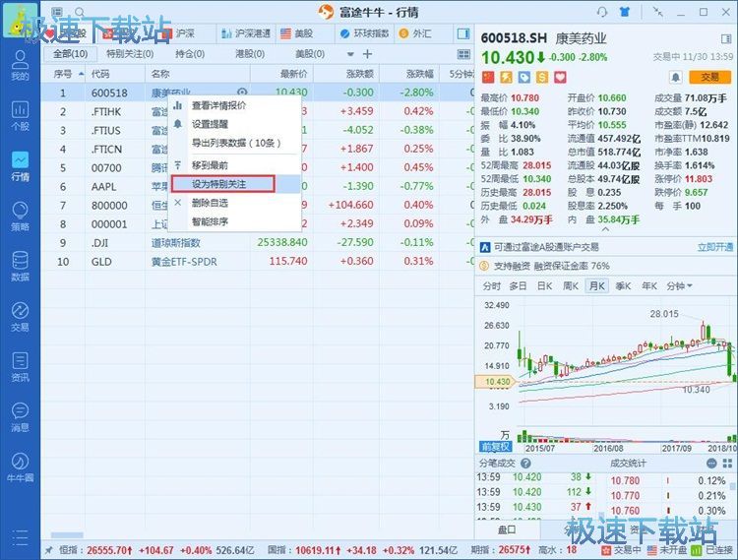
Task: Toggle the 前复权 adjustment button
Action: (x=495, y=447)
